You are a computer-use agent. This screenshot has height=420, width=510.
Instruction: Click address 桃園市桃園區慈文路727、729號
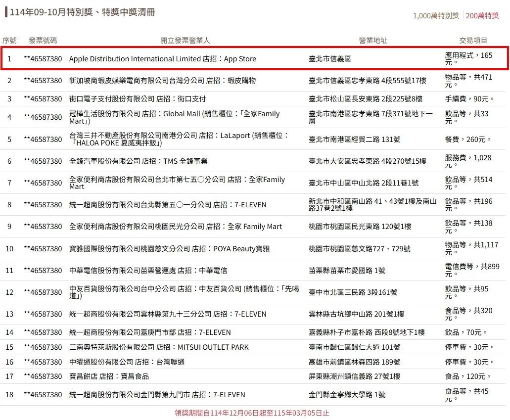(360, 249)
